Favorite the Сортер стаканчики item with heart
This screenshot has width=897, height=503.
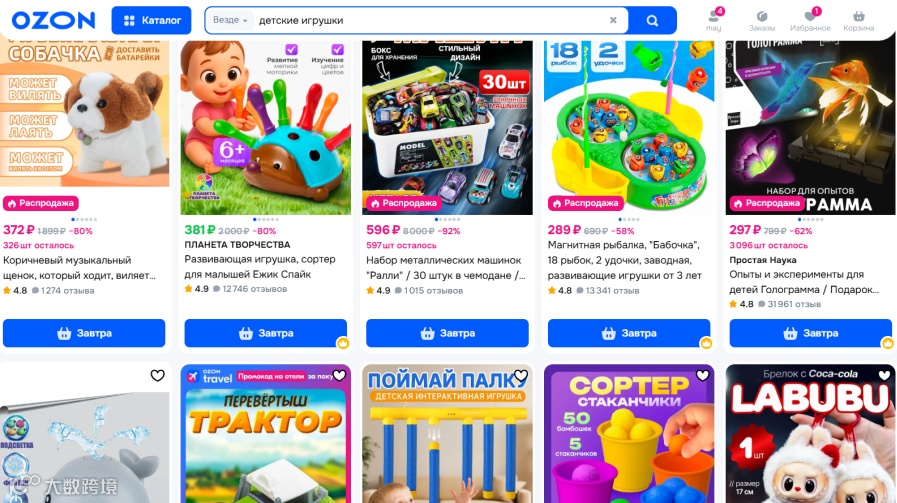(x=702, y=375)
